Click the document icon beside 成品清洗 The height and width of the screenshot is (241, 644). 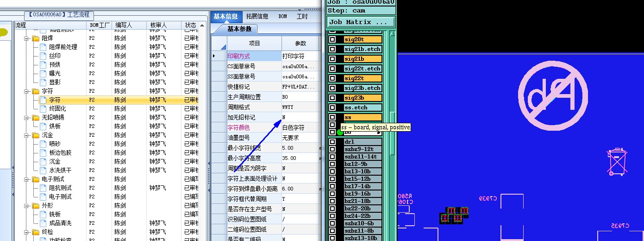[43, 223]
